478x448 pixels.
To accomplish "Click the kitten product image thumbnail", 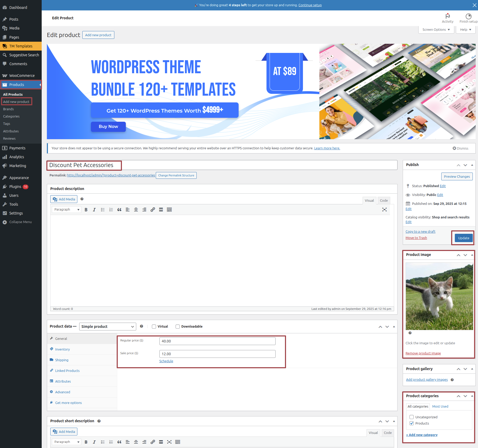I will click(439, 296).
